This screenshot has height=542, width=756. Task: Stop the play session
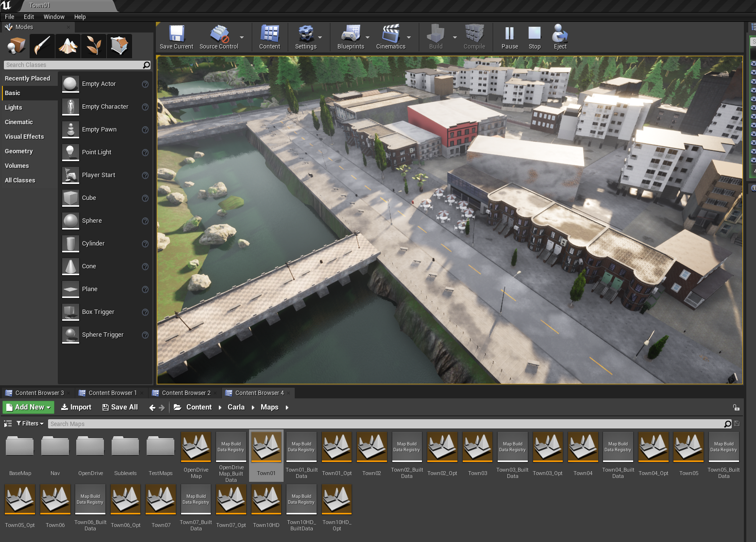(535, 35)
